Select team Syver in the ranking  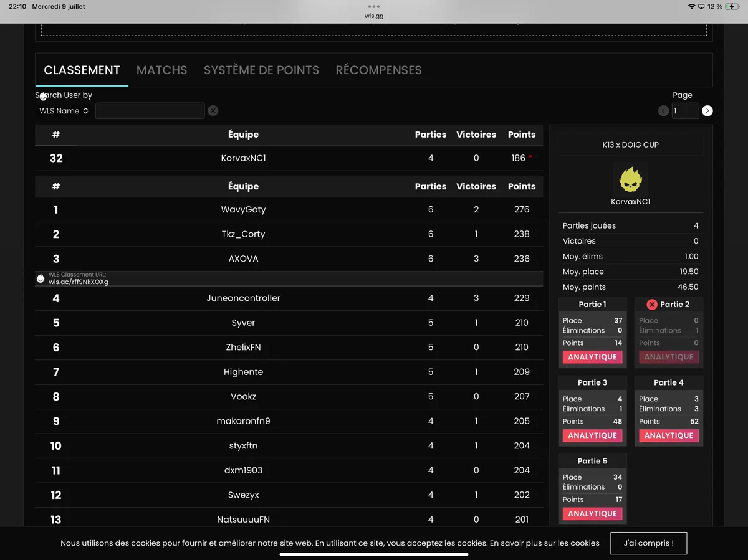[x=243, y=323]
